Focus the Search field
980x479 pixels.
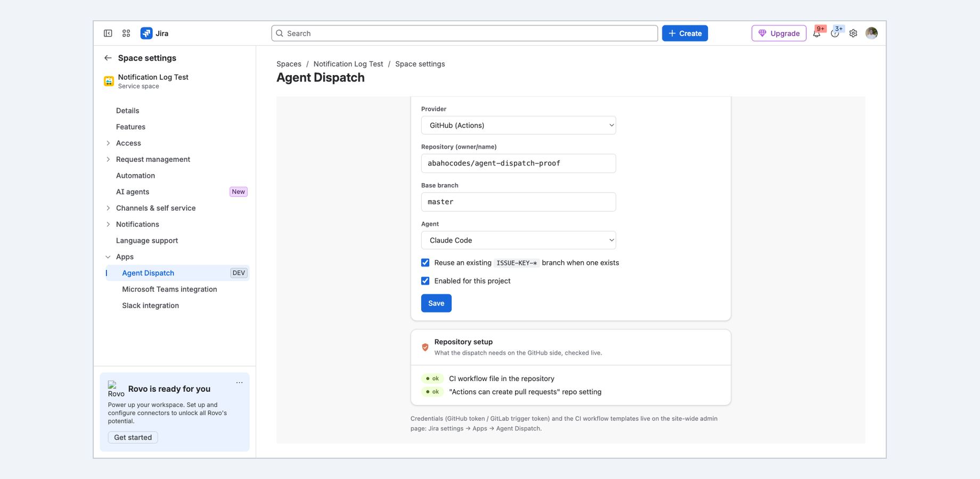coord(464,33)
